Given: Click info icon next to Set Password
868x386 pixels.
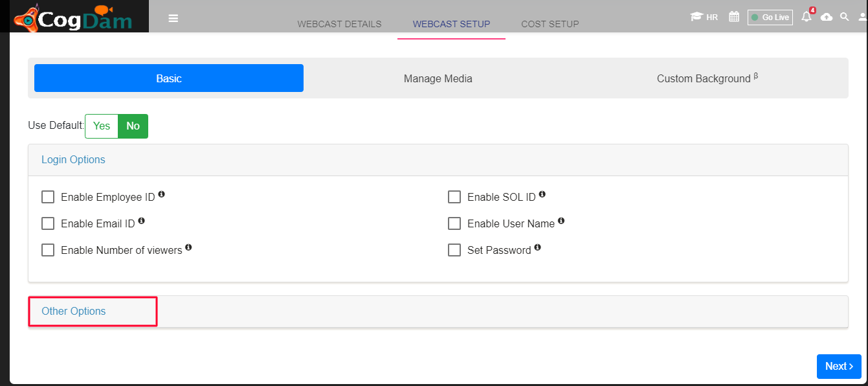Looking at the screenshot, I should (x=538, y=247).
